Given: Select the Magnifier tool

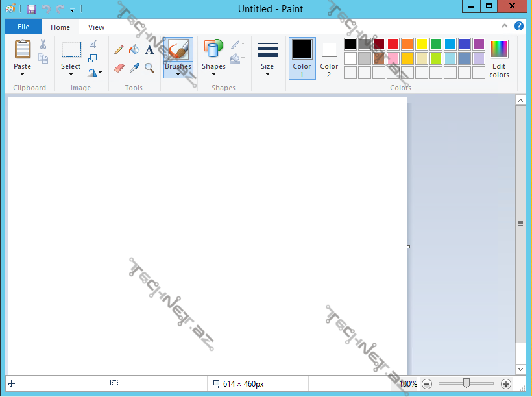Looking at the screenshot, I should (149, 67).
